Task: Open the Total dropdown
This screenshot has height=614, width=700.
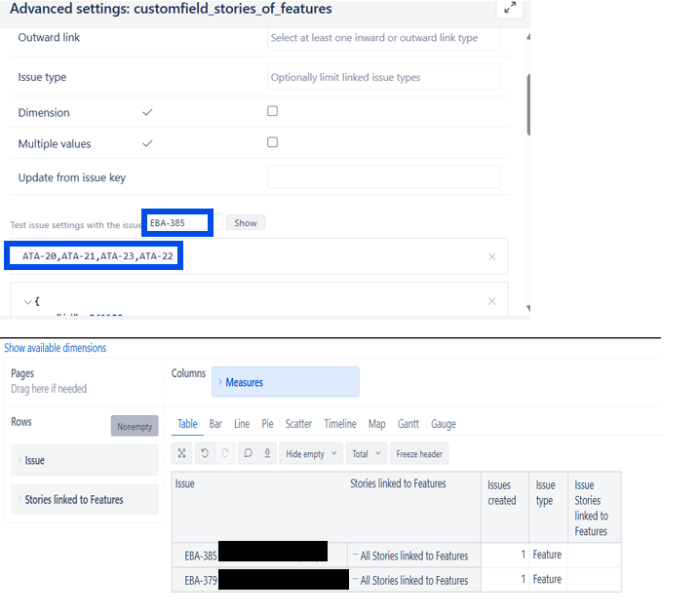Action: coord(366,454)
